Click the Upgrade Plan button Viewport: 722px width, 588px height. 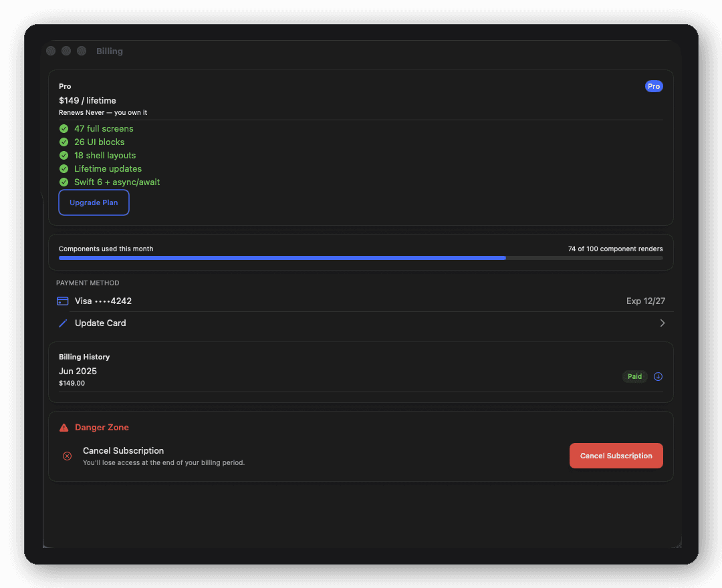(x=94, y=202)
